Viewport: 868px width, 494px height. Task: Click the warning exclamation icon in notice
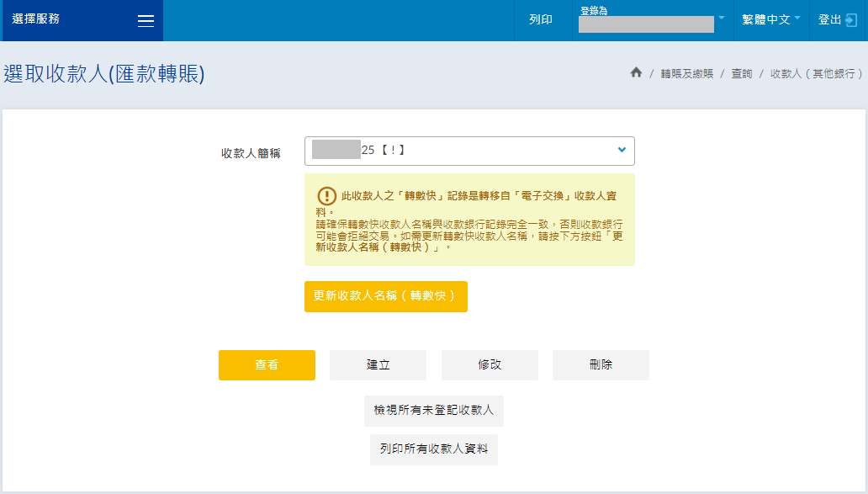[326, 196]
